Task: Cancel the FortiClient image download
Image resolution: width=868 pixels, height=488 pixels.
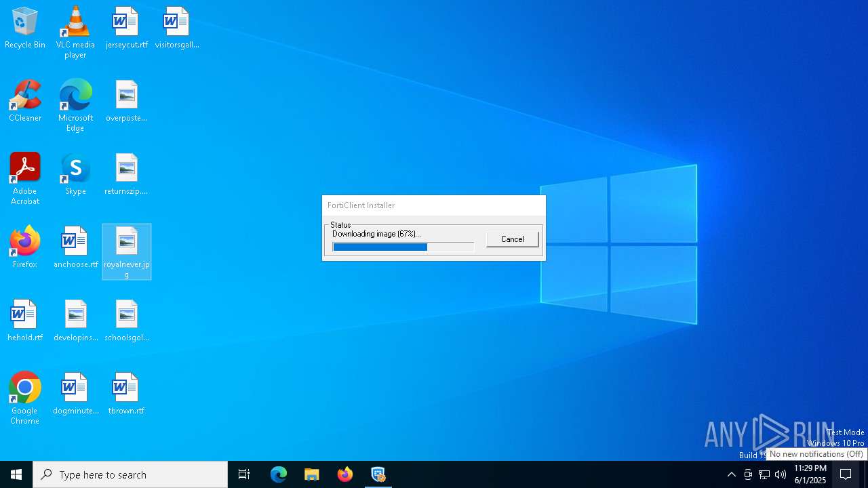Action: coord(512,239)
